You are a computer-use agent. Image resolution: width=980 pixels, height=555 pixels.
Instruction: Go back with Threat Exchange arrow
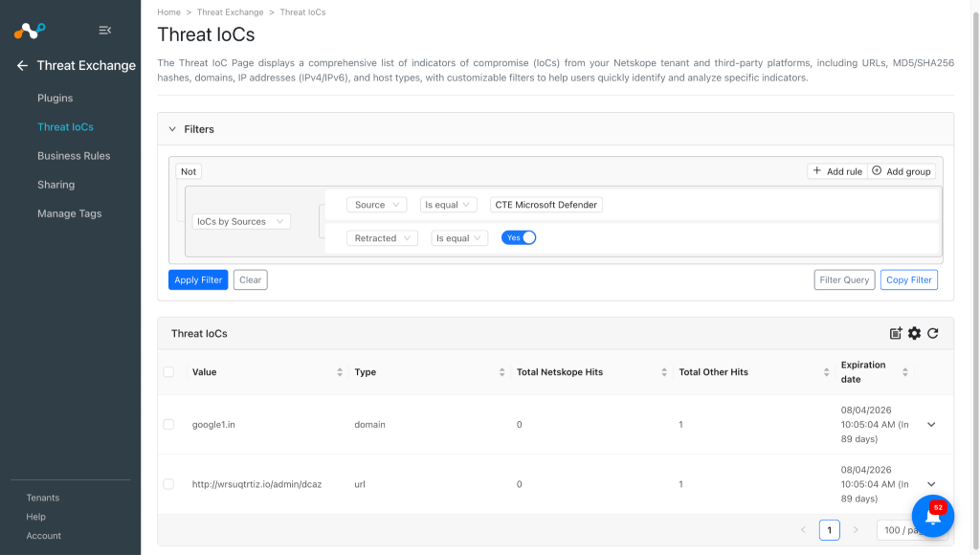(23, 66)
